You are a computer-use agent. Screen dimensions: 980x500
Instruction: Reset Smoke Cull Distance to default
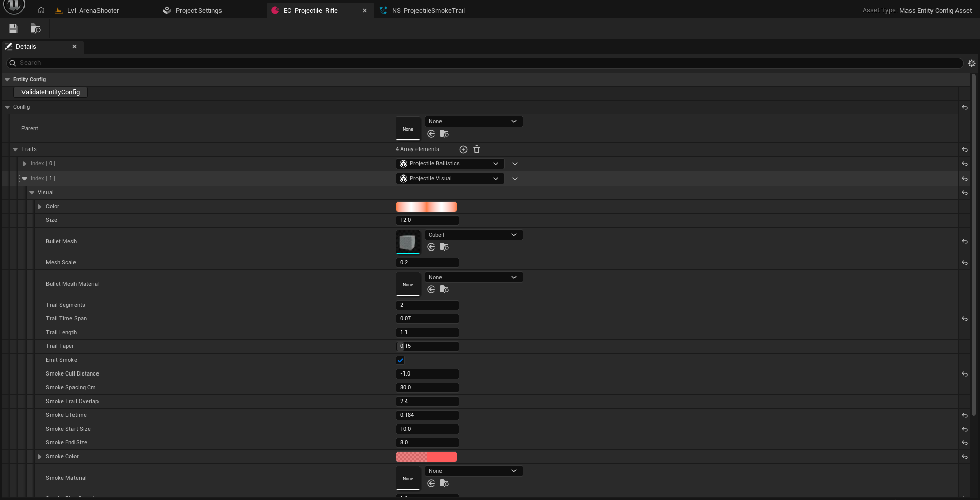click(x=965, y=374)
